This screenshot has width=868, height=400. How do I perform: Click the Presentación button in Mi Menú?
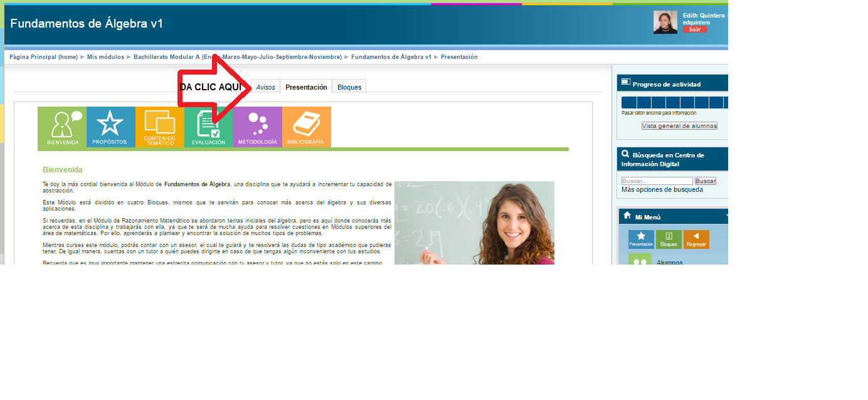point(641,239)
